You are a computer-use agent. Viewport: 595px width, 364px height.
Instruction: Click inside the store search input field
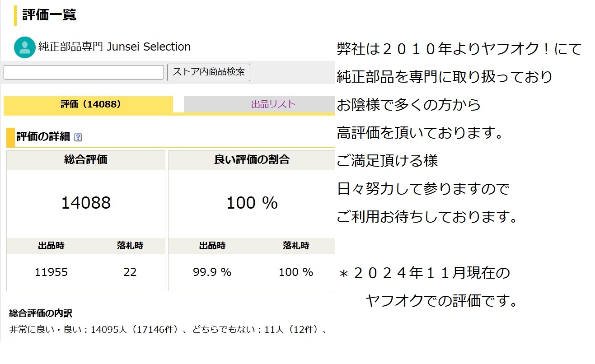[x=84, y=72]
